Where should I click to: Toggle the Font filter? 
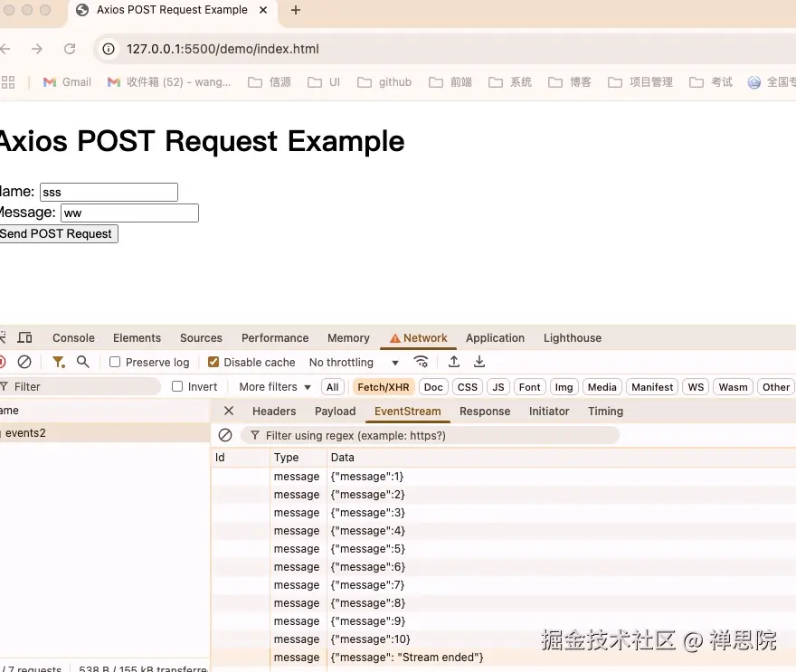pos(529,387)
